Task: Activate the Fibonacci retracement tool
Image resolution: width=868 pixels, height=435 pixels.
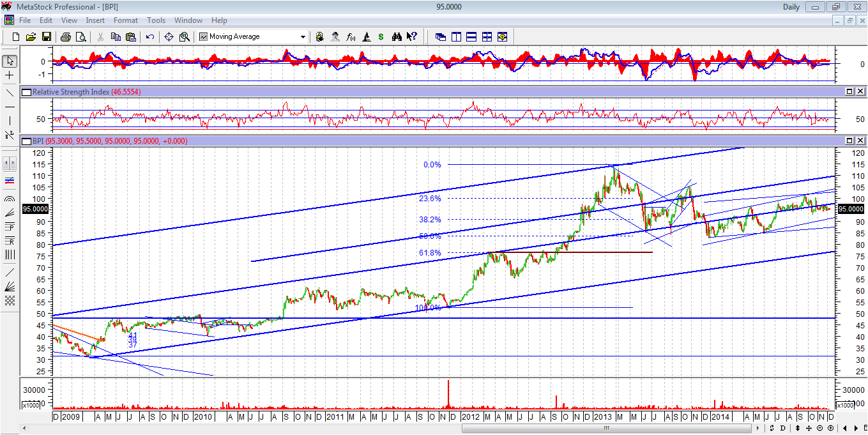Action: tap(8, 241)
